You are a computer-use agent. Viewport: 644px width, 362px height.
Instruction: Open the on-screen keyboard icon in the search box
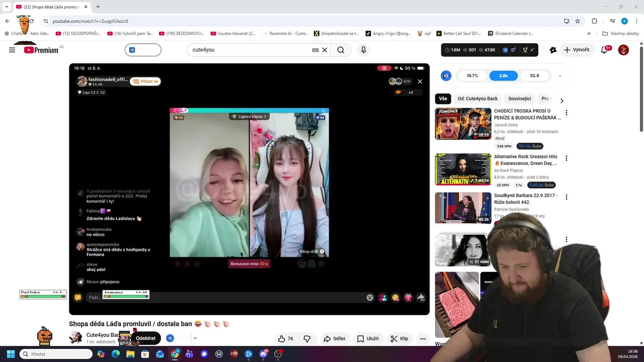[315, 50]
